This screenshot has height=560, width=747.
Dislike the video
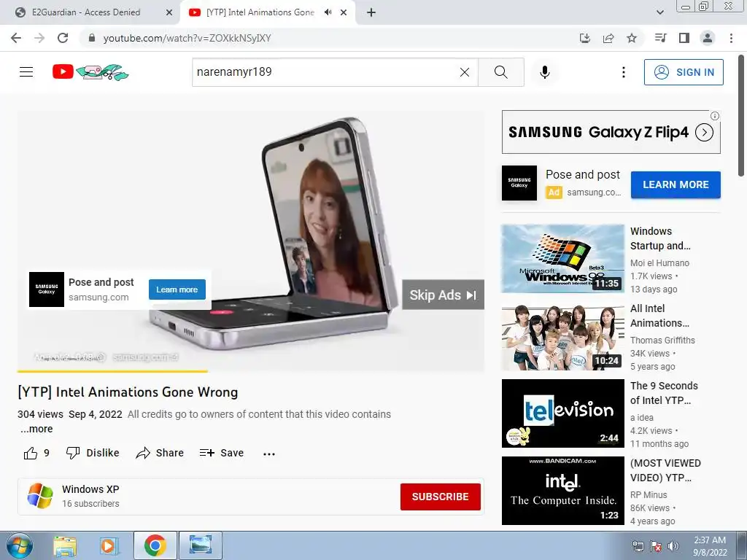coord(93,453)
